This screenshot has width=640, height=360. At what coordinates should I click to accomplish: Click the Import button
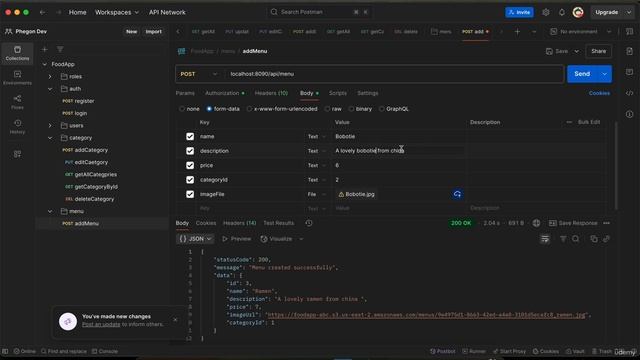[x=153, y=31]
